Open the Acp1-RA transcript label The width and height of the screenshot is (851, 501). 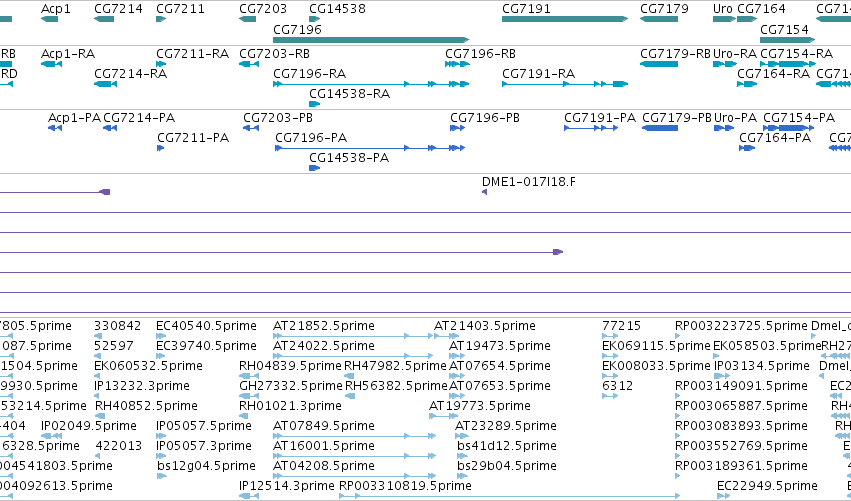(68, 54)
